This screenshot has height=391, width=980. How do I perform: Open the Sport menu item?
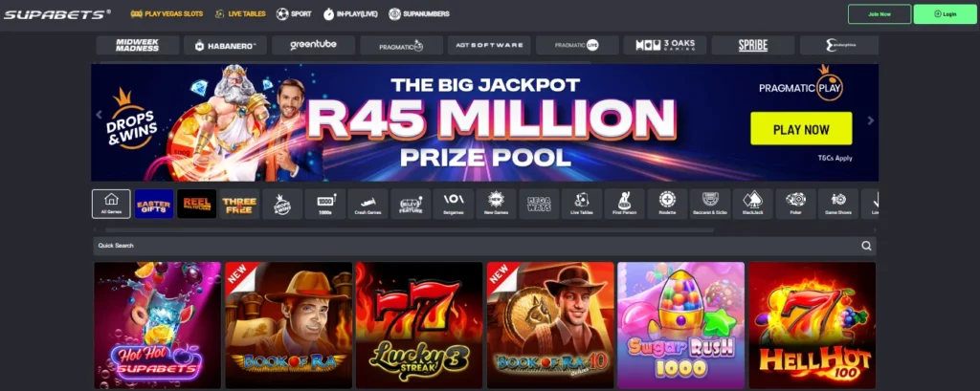(294, 13)
